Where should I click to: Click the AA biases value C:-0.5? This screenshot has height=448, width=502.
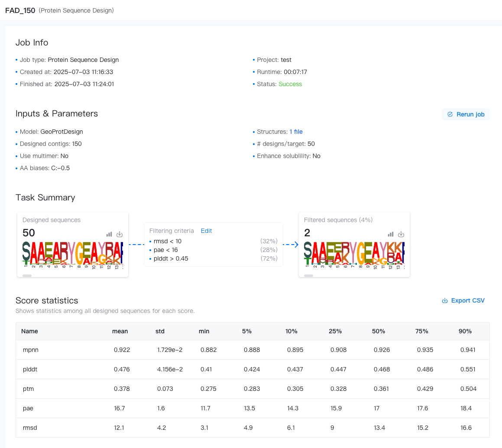pos(60,168)
